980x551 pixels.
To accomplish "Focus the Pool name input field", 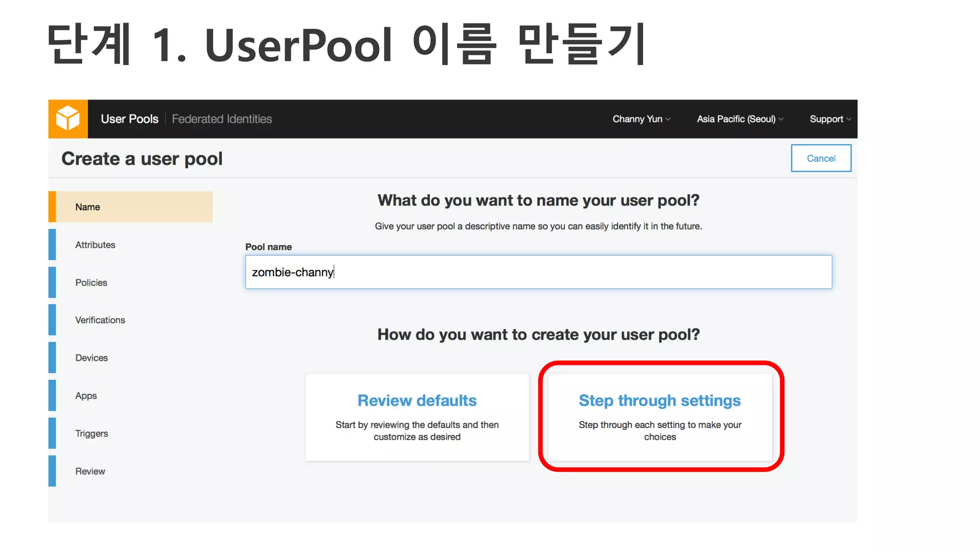I will click(x=538, y=272).
